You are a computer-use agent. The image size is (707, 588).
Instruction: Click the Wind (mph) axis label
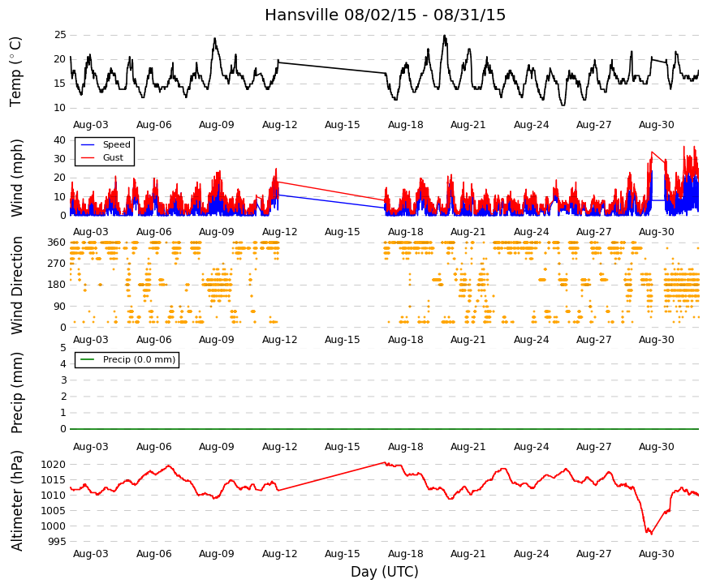coord(16,178)
